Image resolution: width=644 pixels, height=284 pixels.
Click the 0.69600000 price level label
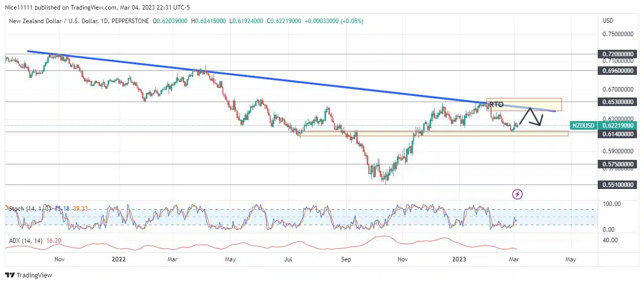pos(617,71)
